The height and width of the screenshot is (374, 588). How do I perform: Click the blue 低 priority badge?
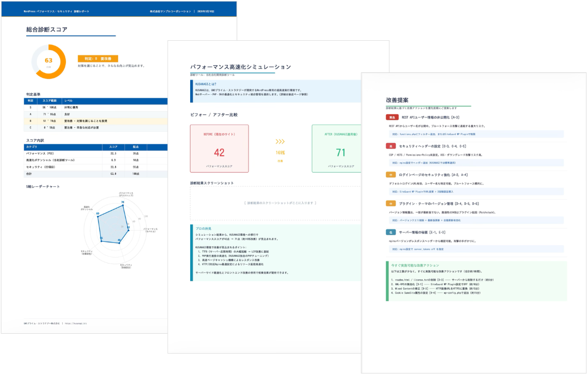(390, 232)
